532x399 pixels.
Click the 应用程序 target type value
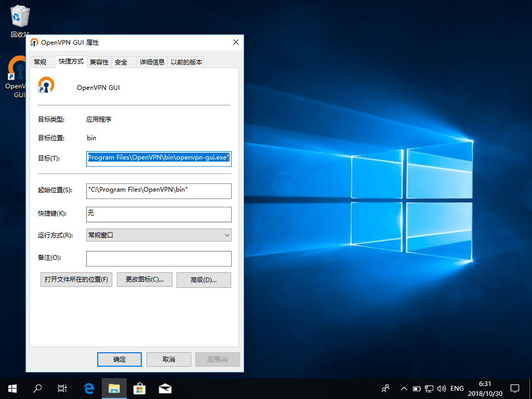point(99,119)
